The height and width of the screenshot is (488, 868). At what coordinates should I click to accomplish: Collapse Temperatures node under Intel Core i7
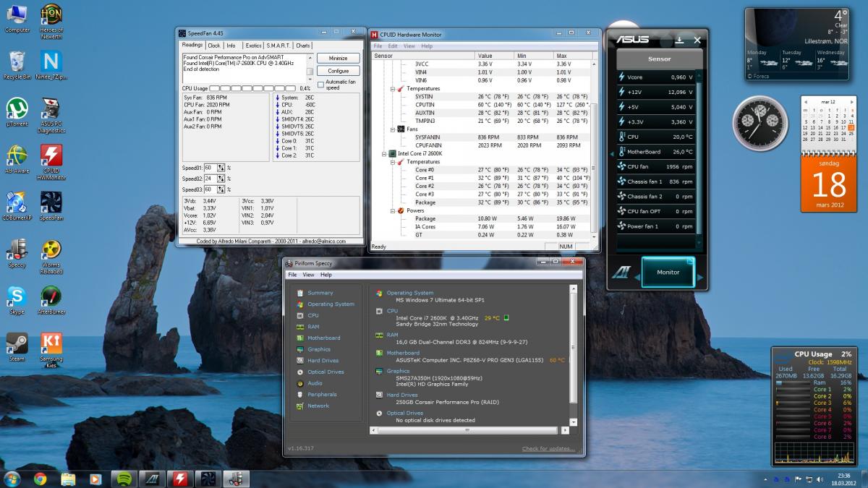click(393, 162)
